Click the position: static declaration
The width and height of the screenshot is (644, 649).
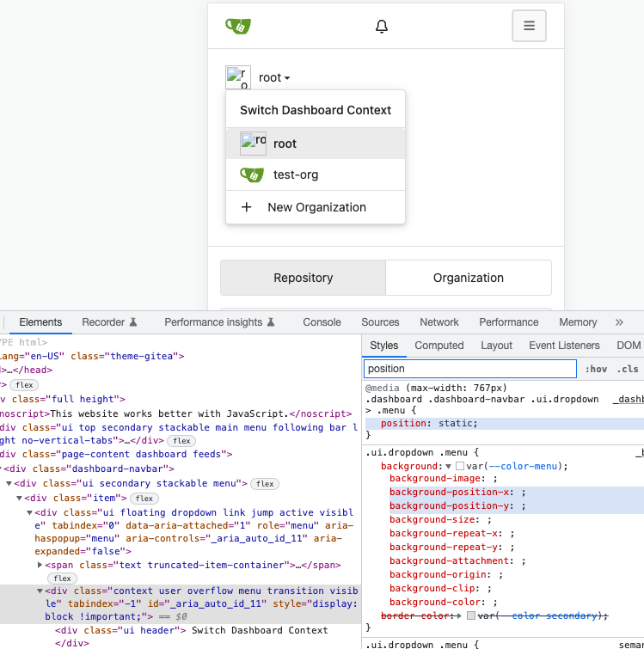[x=429, y=423]
